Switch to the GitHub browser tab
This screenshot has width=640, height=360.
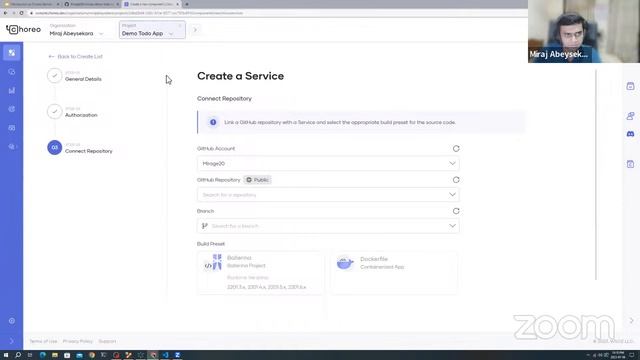91,4
